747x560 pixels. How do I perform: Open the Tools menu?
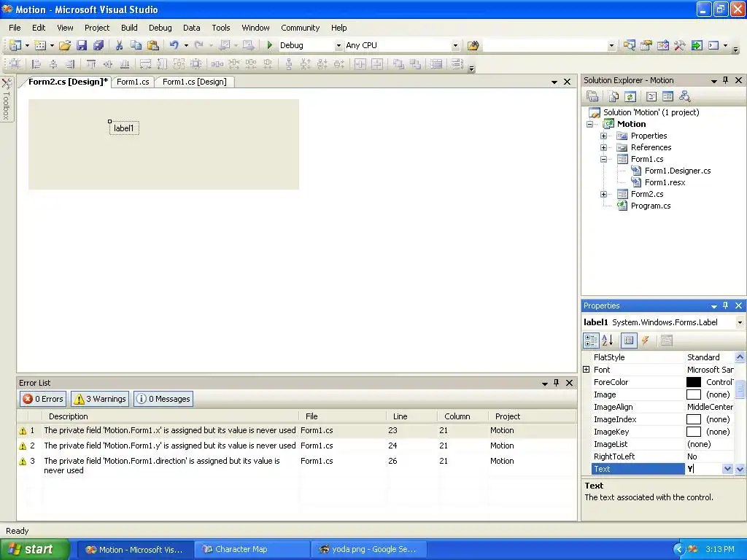(x=220, y=28)
